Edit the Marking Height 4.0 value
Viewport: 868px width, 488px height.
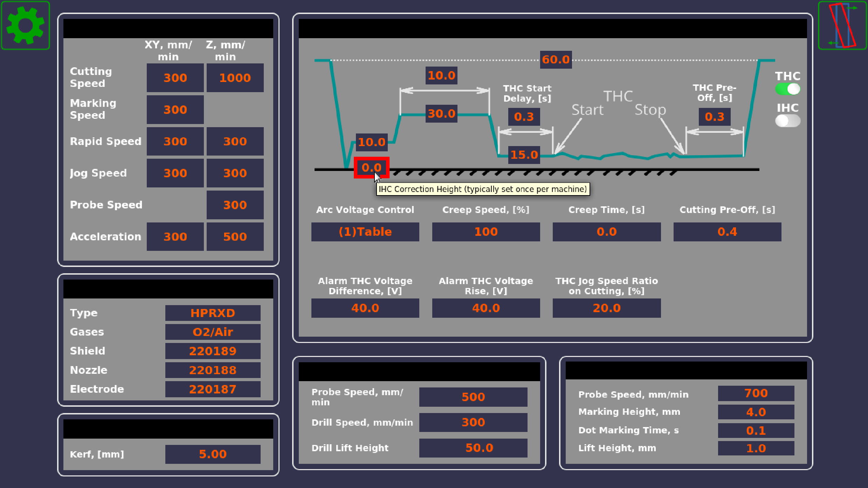[756, 412]
